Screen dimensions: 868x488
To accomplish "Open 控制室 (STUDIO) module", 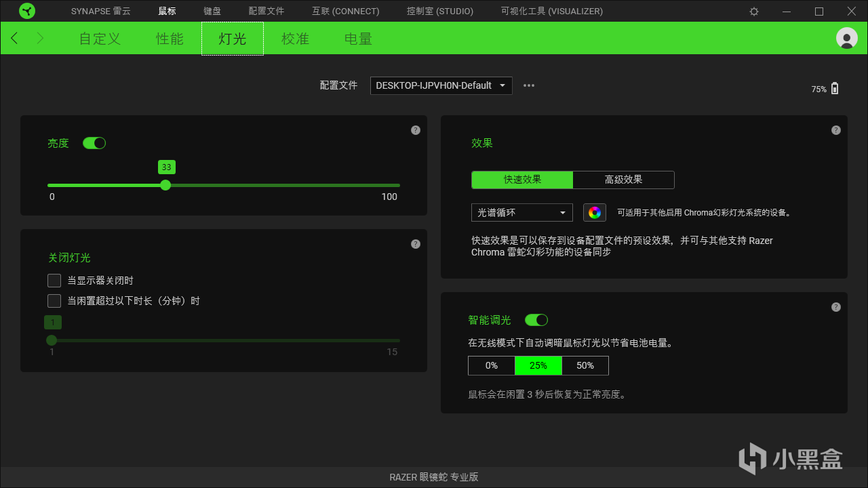I will click(440, 12).
